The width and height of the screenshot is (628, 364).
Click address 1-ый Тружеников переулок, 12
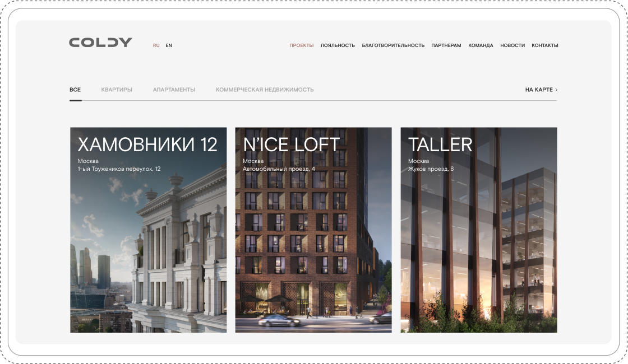pyautogui.click(x=119, y=169)
